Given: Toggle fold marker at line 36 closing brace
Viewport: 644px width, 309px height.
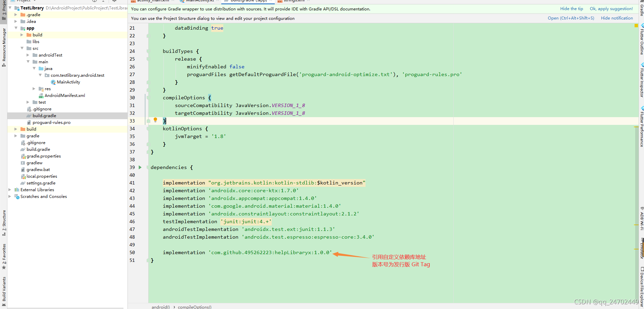Looking at the screenshot, I should (148, 144).
